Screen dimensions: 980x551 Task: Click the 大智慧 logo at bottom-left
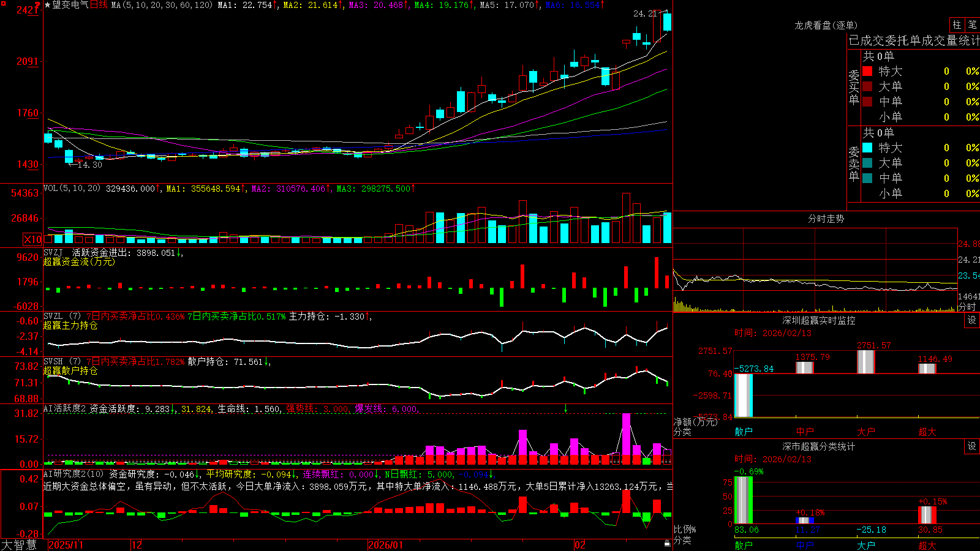19,545
